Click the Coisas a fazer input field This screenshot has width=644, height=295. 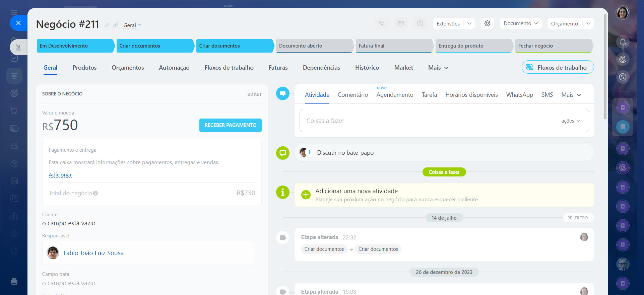(x=444, y=121)
